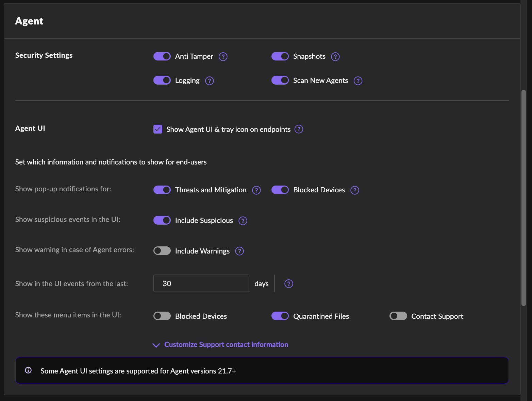Image resolution: width=532 pixels, height=401 pixels.
Task: Click the Scan New Agents help icon
Action: pyautogui.click(x=358, y=81)
